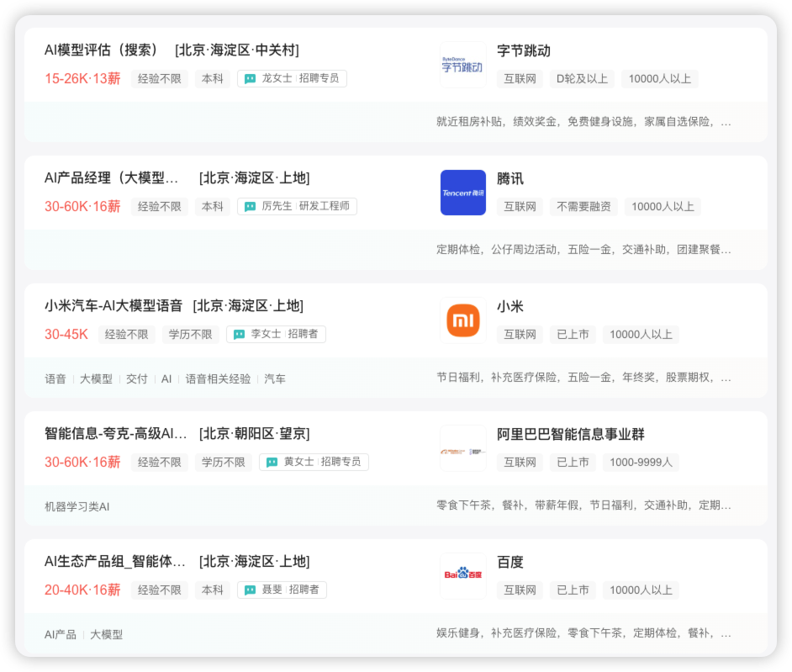Click salary 15-26K·13薪
Image resolution: width=792 pixels, height=672 pixels.
tap(82, 79)
